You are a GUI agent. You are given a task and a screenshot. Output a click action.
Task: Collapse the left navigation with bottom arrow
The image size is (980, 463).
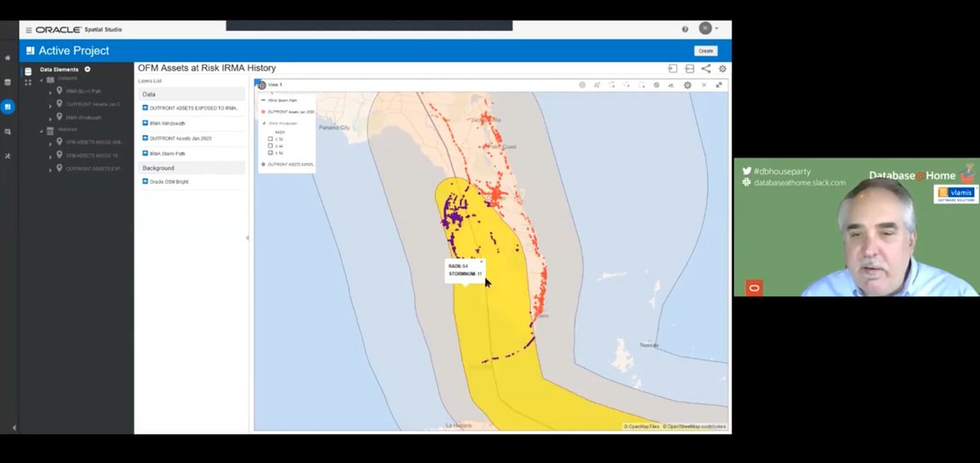click(13, 427)
